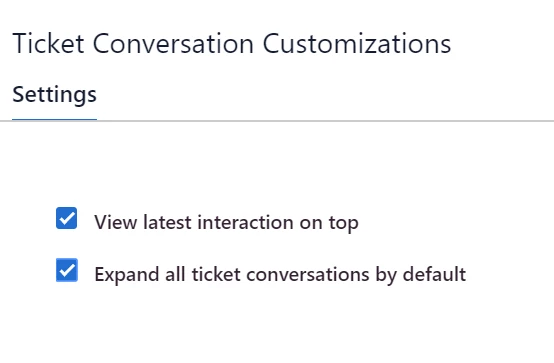This screenshot has height=363, width=554.
Task: Click the word Expand in second checkbox label
Action: coord(126,275)
